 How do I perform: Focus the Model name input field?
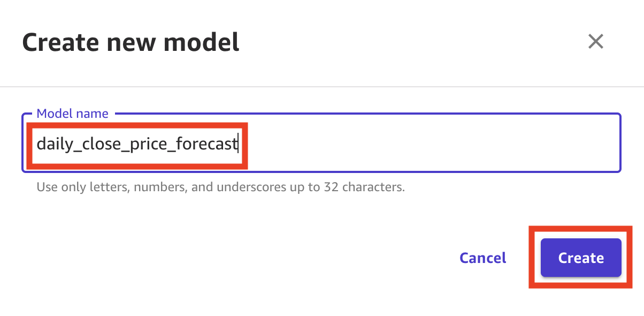click(x=321, y=143)
